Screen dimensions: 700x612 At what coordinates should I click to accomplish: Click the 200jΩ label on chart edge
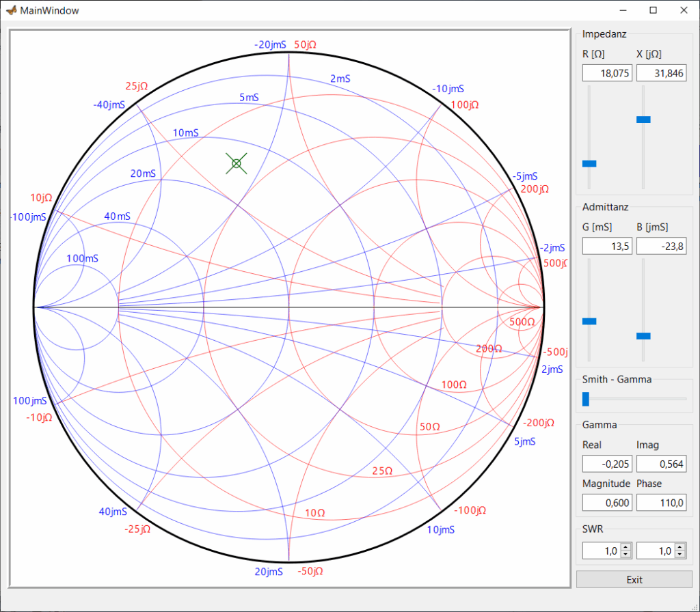(x=535, y=189)
